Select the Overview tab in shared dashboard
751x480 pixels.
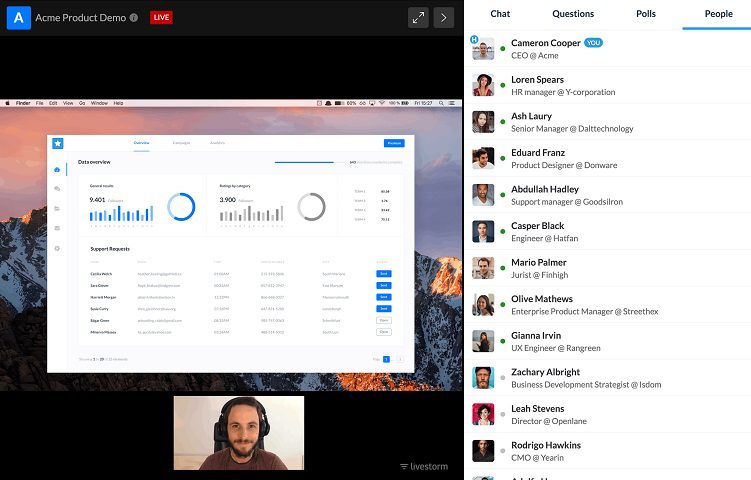coord(141,143)
